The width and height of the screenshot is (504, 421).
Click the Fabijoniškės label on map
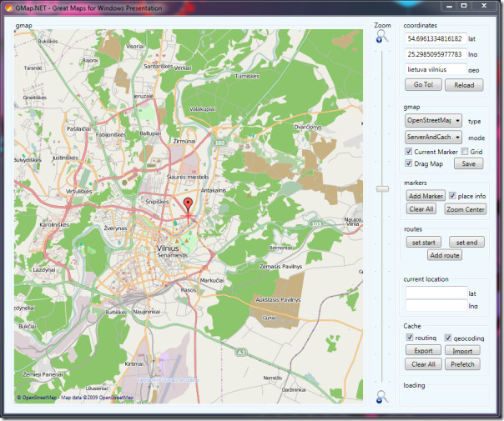click(111, 134)
